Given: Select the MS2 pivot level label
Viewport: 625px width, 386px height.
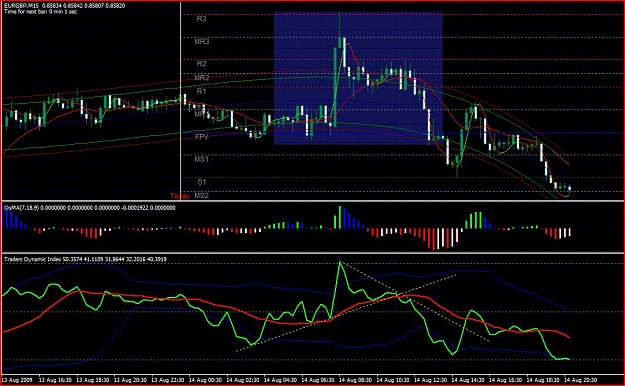Looking at the screenshot, I should [x=201, y=195].
